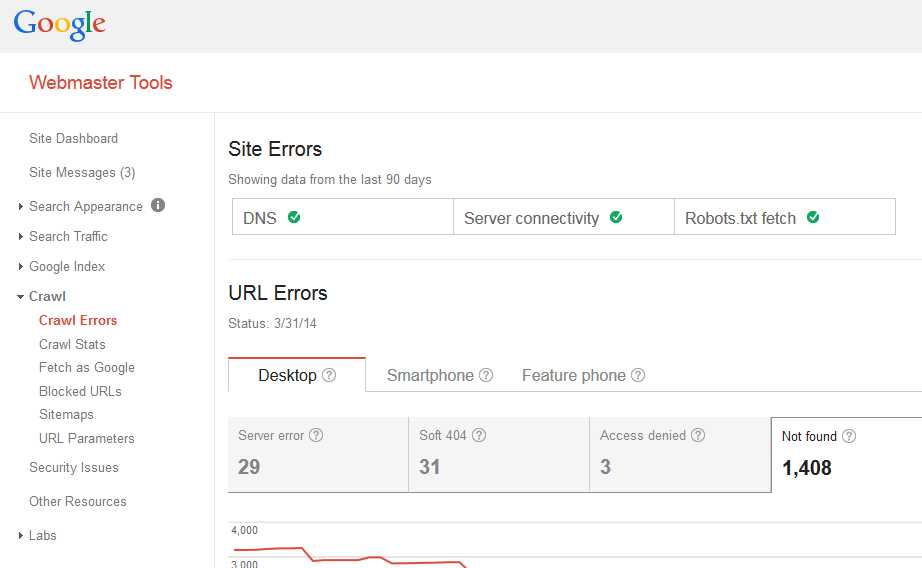922x568 pixels.
Task: Click the Smartphone help question icon
Action: coord(486,376)
